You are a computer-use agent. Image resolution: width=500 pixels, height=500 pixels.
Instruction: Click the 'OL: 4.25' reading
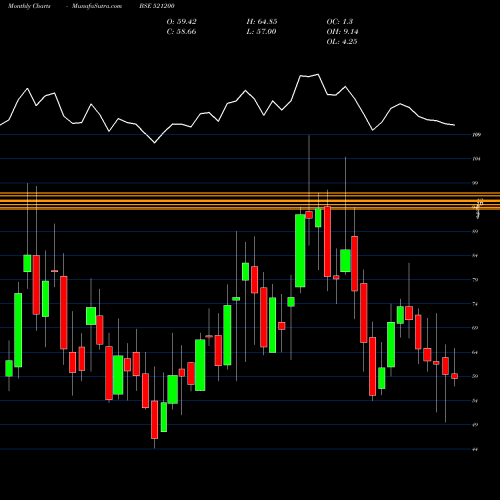point(342,42)
